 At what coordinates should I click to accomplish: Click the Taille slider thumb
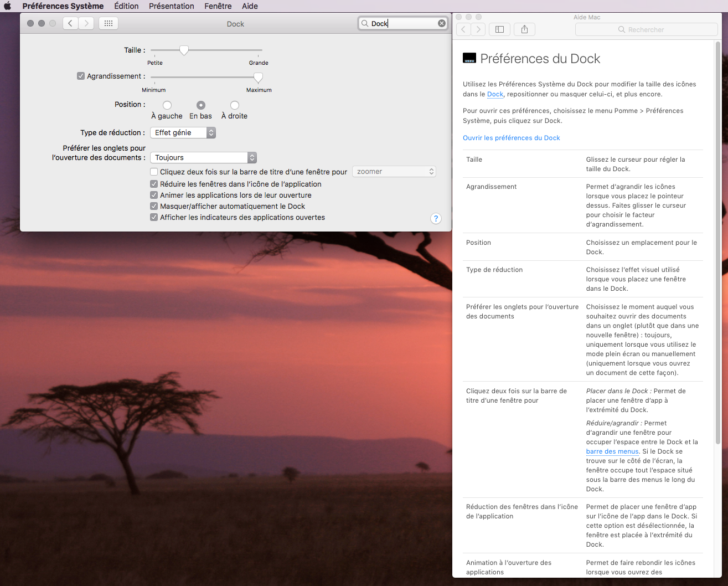click(184, 50)
